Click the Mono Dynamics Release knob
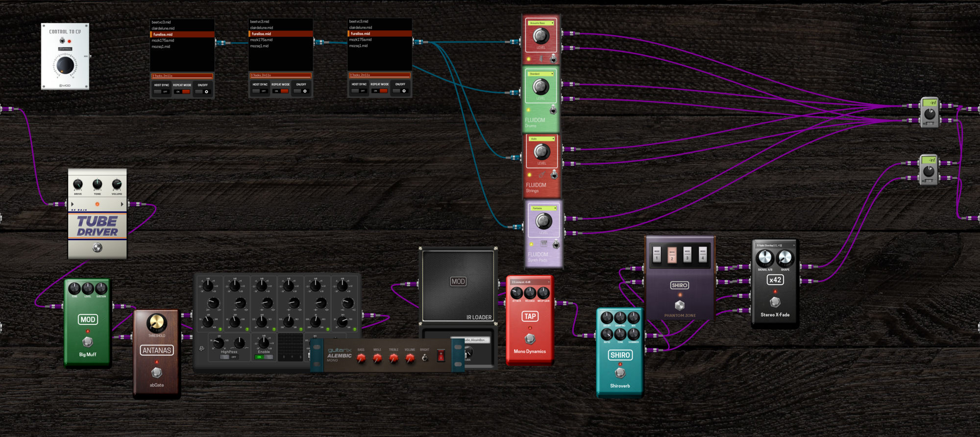Image resolution: width=980 pixels, height=437 pixels. tap(530, 293)
